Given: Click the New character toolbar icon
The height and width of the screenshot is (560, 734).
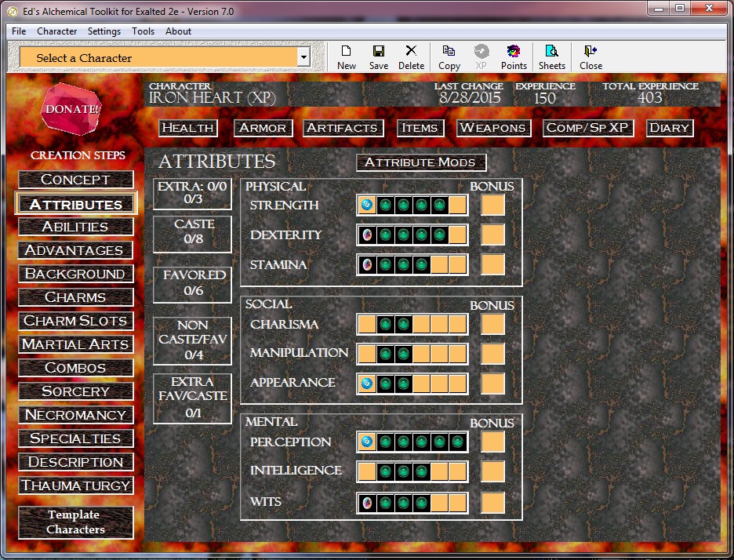Looking at the screenshot, I should point(347,57).
